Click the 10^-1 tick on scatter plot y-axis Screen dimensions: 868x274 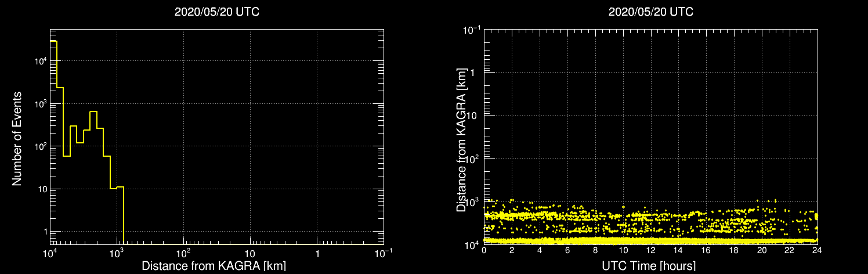click(471, 29)
